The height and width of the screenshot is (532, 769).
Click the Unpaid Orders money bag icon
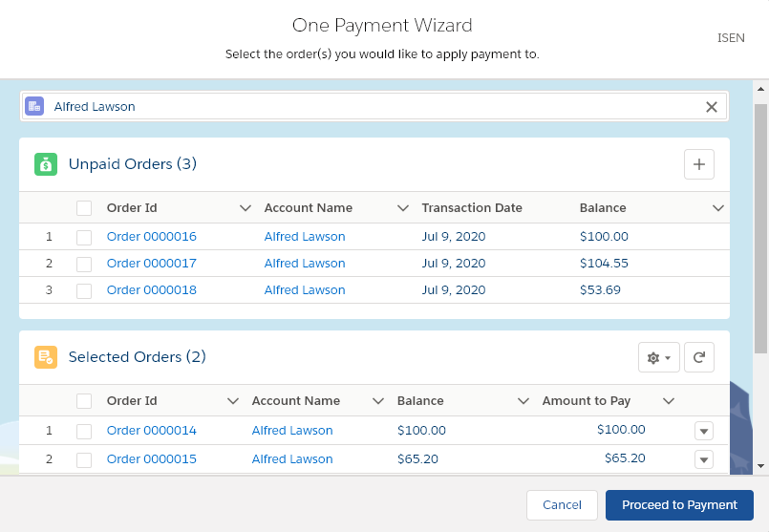[x=46, y=164]
